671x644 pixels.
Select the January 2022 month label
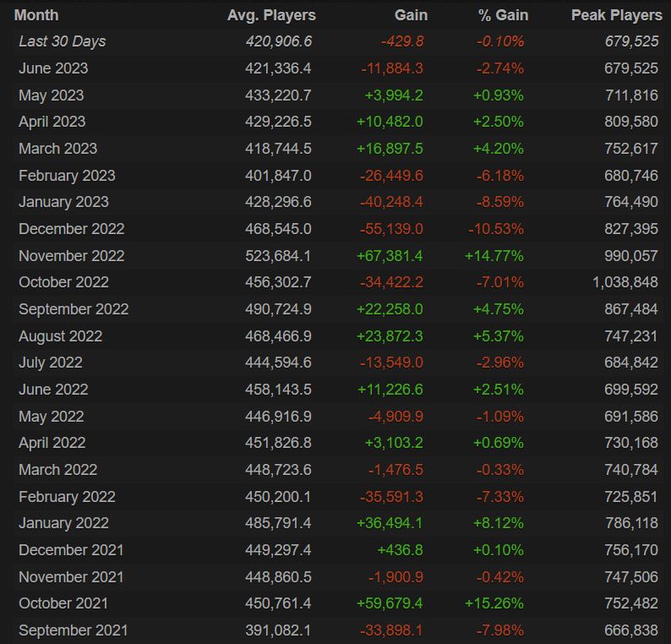(x=63, y=523)
